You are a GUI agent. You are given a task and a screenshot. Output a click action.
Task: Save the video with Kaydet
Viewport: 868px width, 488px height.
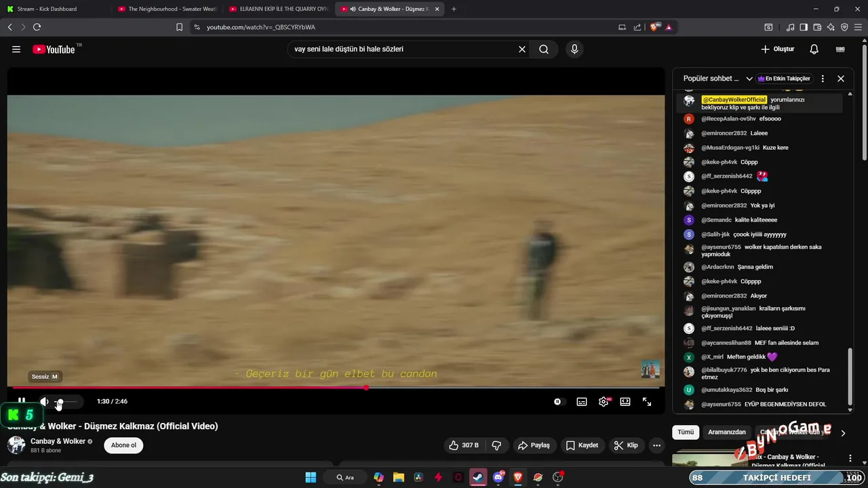point(582,445)
